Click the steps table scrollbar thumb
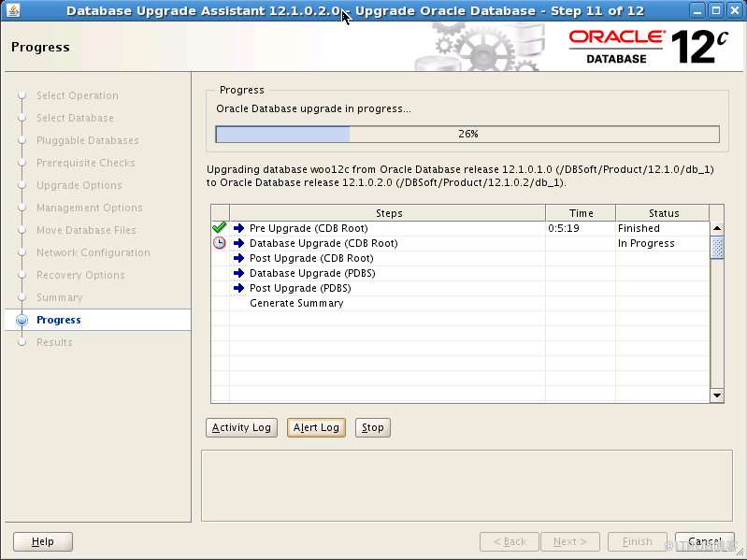 click(x=717, y=248)
